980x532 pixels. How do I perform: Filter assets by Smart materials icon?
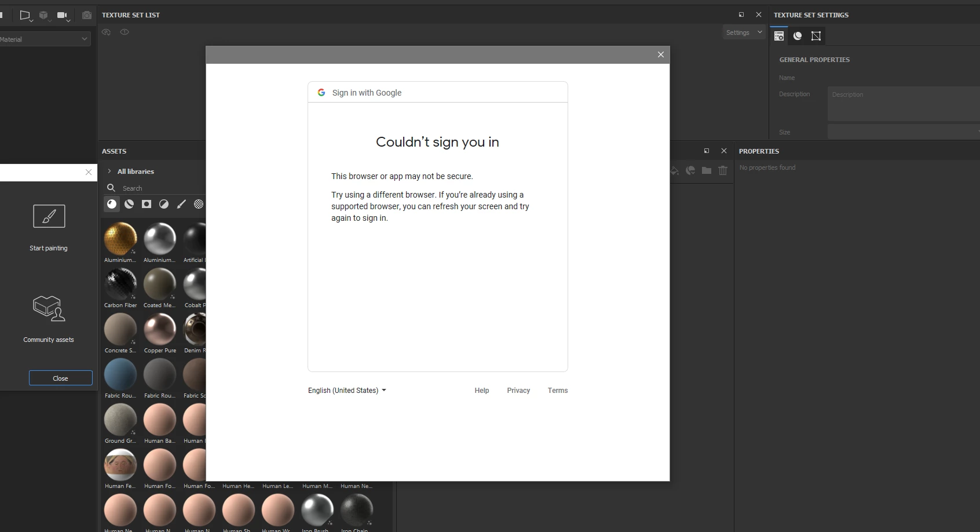[129, 204]
